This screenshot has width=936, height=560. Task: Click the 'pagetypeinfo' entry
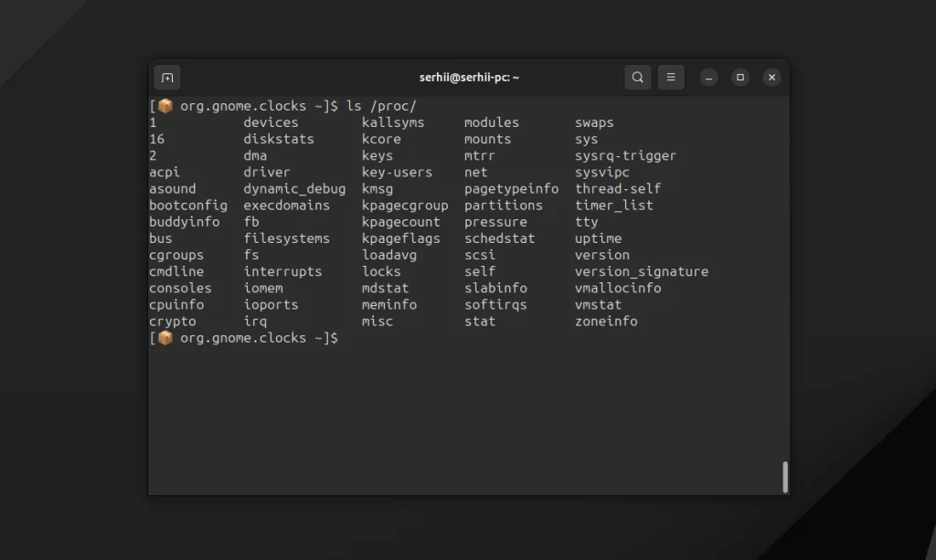(511, 189)
